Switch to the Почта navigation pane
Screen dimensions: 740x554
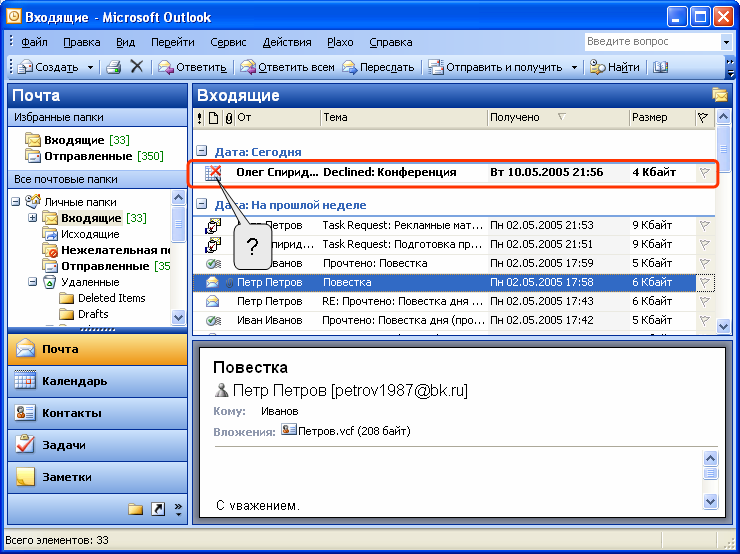point(98,349)
